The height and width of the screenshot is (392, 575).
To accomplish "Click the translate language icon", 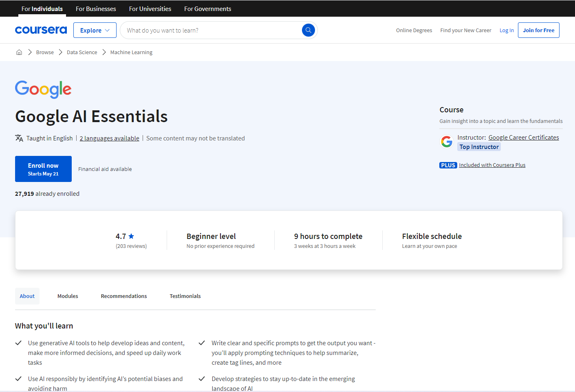I will (x=19, y=138).
